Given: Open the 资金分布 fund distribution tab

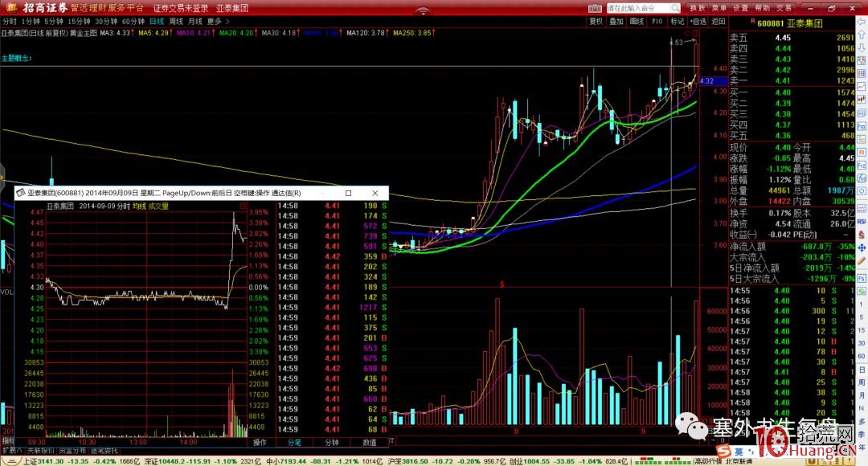Looking at the screenshot, I should pos(72,451).
